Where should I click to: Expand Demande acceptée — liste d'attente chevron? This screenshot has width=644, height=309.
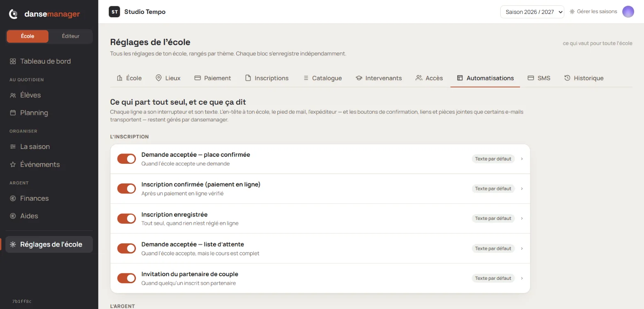[522, 248]
